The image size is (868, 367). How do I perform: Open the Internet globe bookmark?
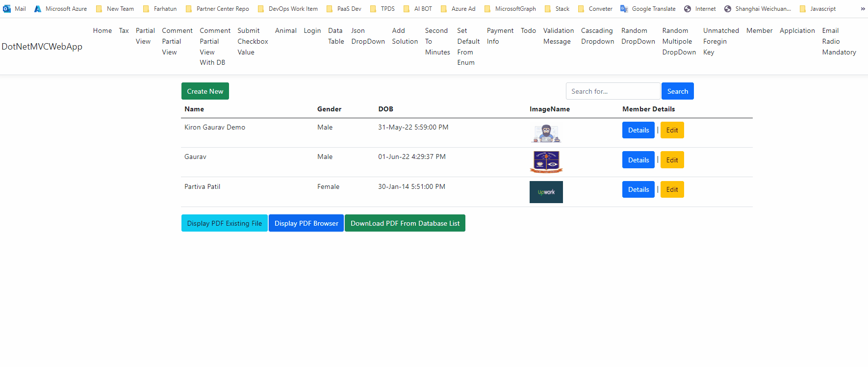pyautogui.click(x=700, y=9)
